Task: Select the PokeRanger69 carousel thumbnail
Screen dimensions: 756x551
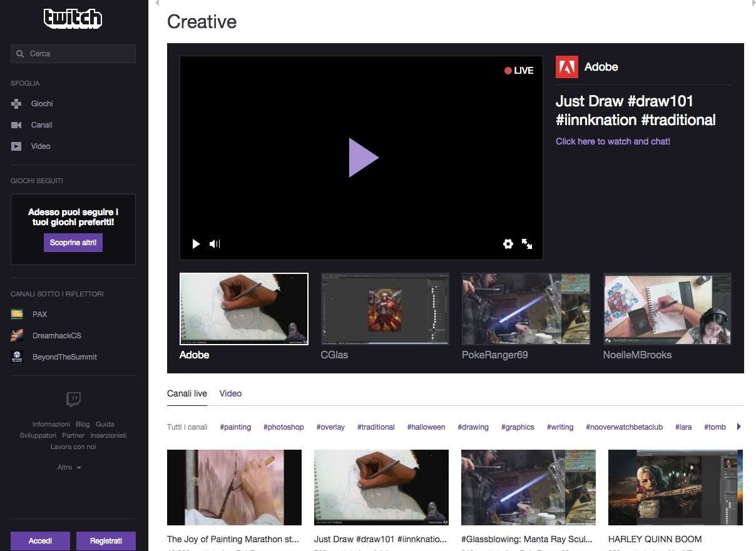Action: [x=526, y=309]
